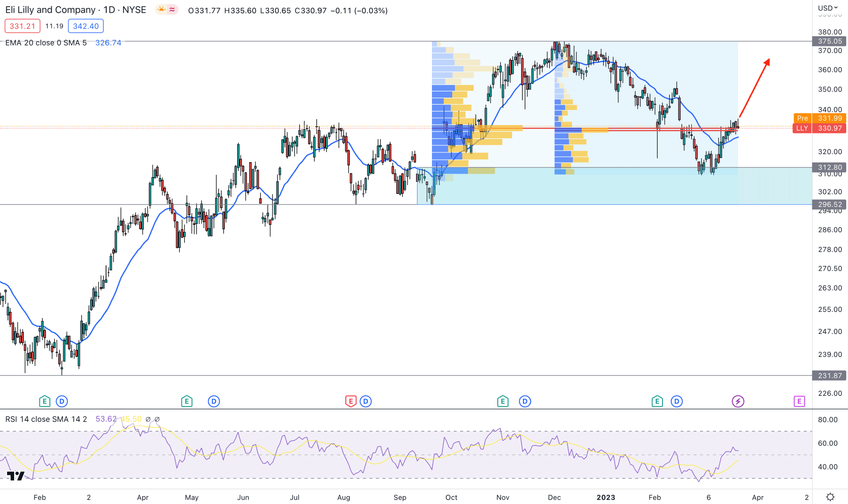Click the purple upcoming earnings E marker

799,401
